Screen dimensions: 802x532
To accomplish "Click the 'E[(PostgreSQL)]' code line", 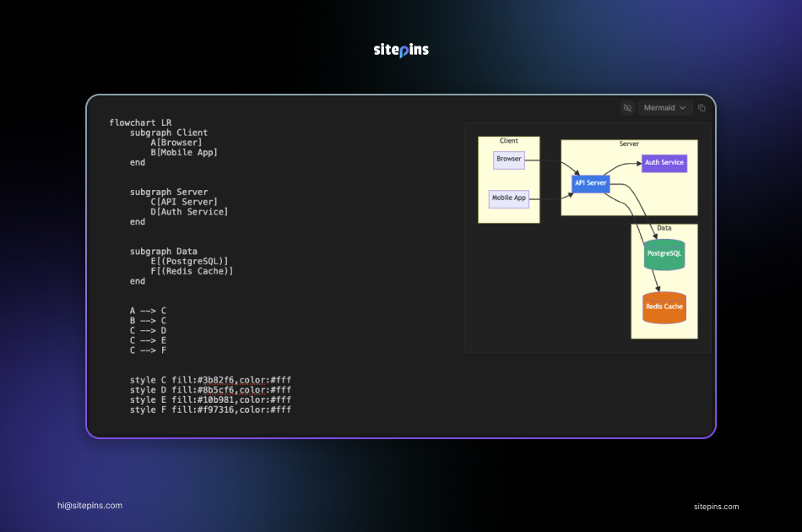I will tap(189, 262).
